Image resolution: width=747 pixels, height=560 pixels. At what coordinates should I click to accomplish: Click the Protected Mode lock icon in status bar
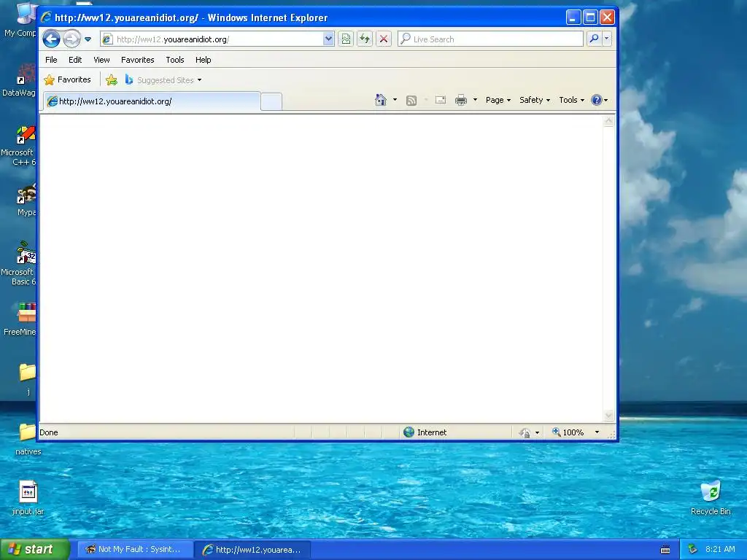tap(525, 432)
